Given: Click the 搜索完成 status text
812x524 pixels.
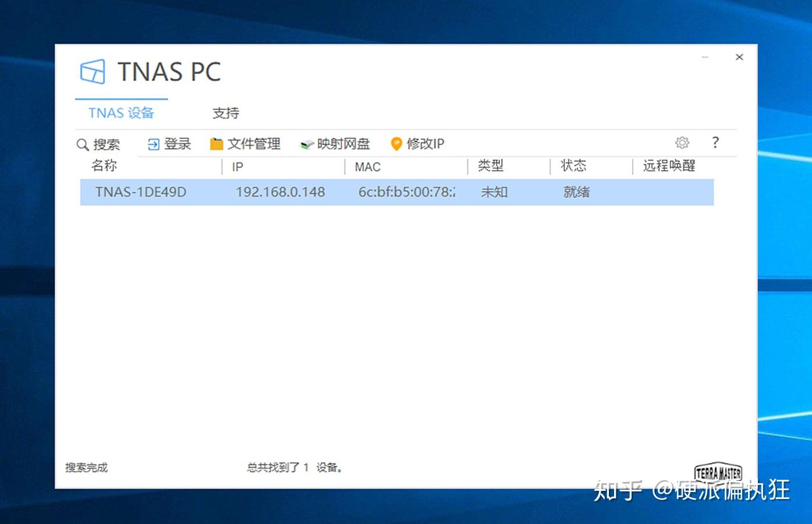Looking at the screenshot, I should (x=86, y=468).
